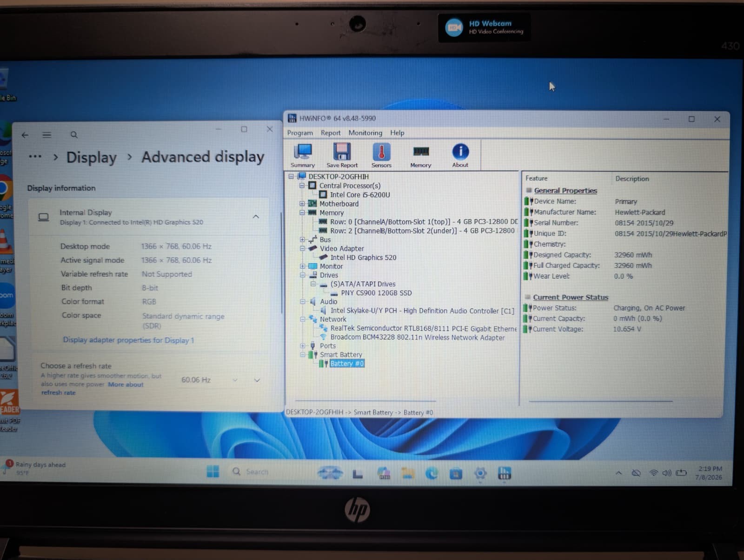Collapse the Smart Battery branch
Image resolution: width=744 pixels, height=560 pixels.
click(302, 354)
